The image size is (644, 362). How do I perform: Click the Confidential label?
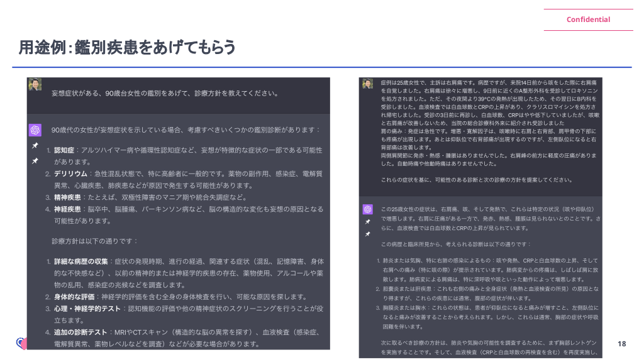(x=588, y=19)
